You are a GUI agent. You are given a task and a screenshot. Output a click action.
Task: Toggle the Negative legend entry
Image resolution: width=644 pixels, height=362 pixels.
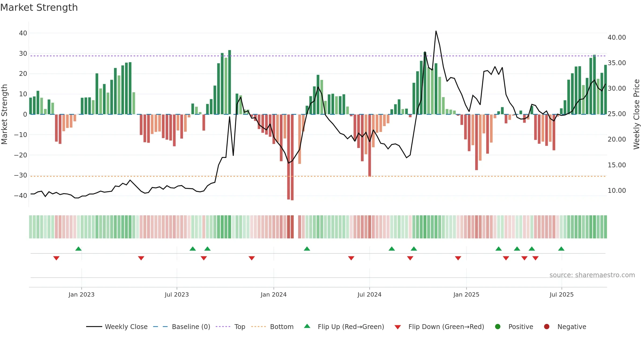[x=565, y=327]
